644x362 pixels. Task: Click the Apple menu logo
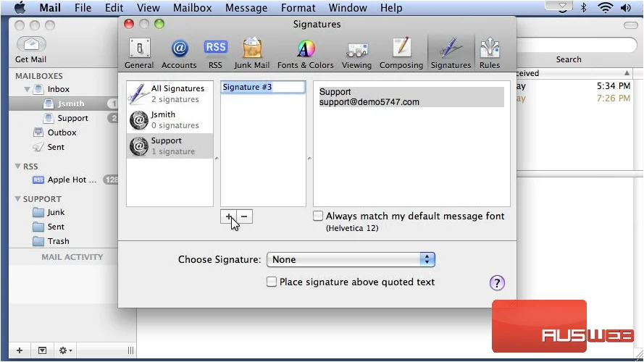coord(20,7)
